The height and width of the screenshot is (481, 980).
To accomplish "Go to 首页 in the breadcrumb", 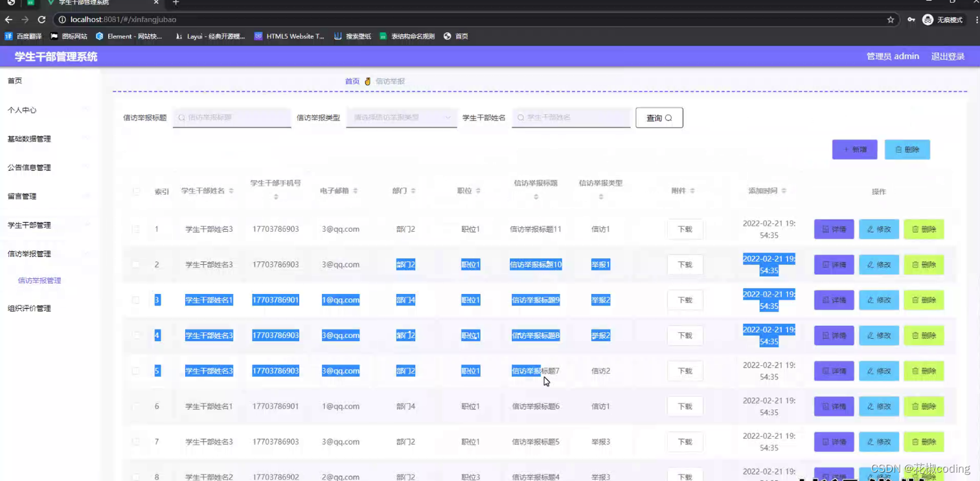I will click(x=352, y=82).
